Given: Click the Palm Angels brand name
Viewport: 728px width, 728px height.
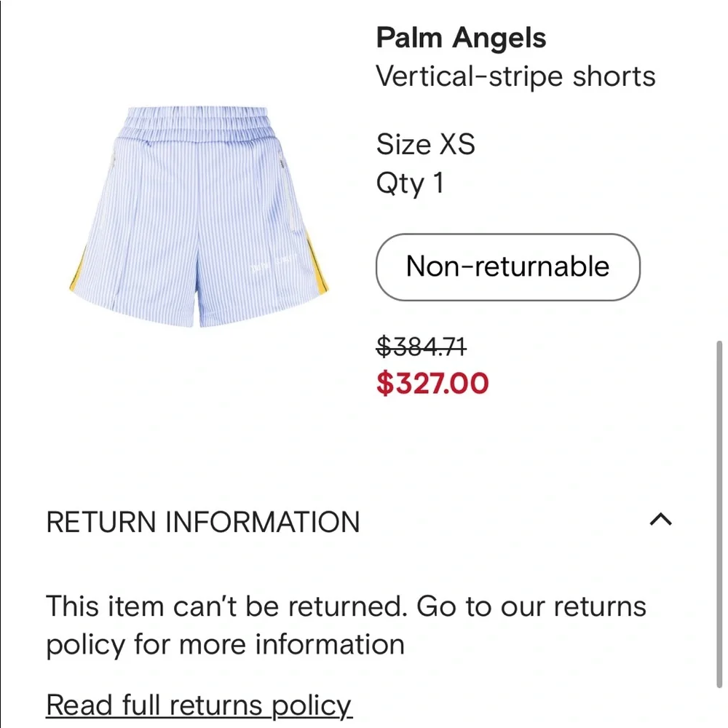Looking at the screenshot, I should (x=461, y=38).
